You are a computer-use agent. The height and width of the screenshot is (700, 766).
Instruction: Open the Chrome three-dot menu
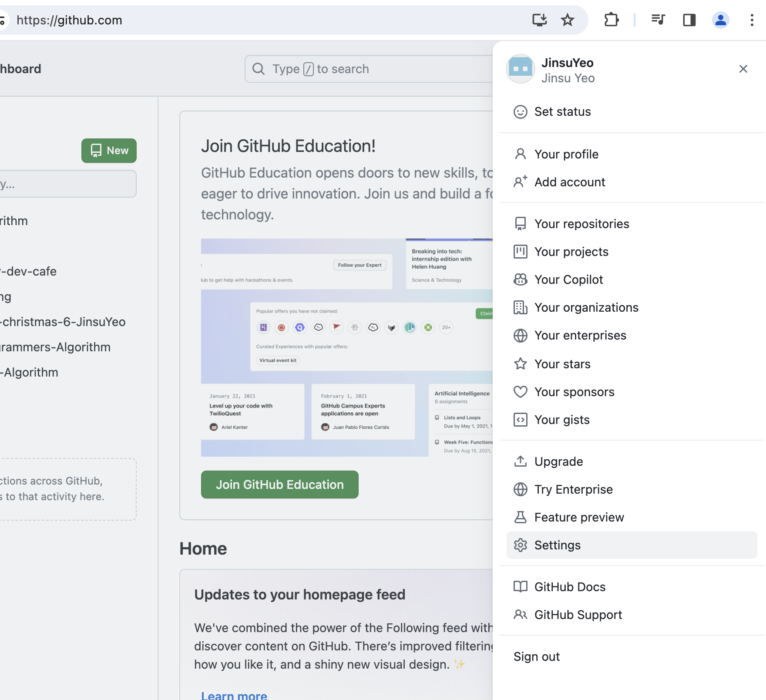(x=752, y=20)
